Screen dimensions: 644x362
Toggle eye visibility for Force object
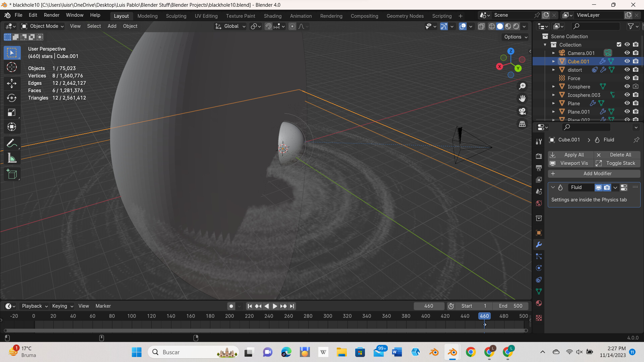point(627,78)
